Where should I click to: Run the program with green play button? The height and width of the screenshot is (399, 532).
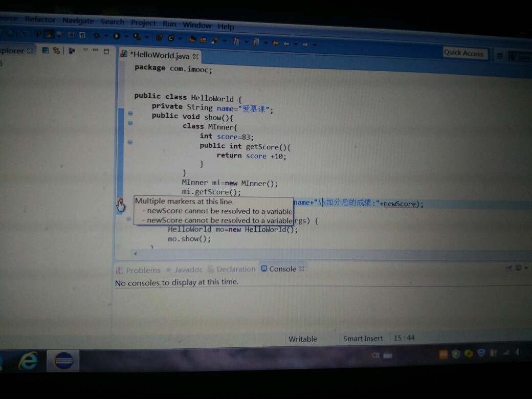coord(117,36)
